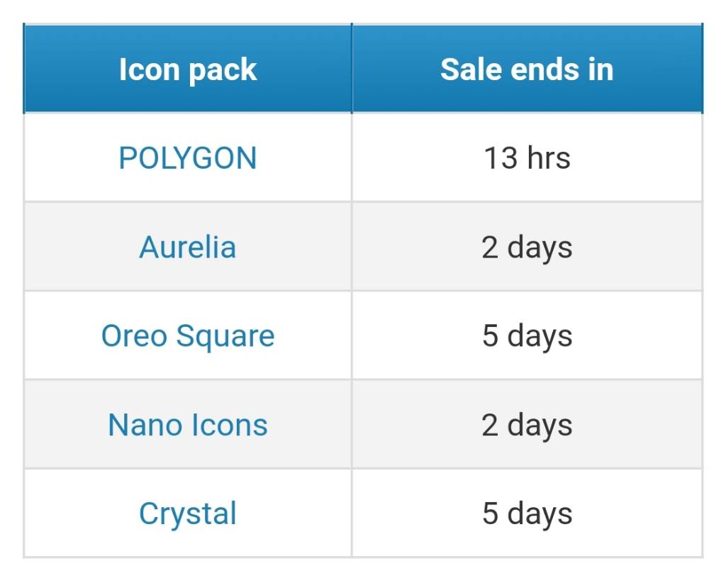
Task: Select the '5 days' cell next to Crystal
Action: click(527, 514)
